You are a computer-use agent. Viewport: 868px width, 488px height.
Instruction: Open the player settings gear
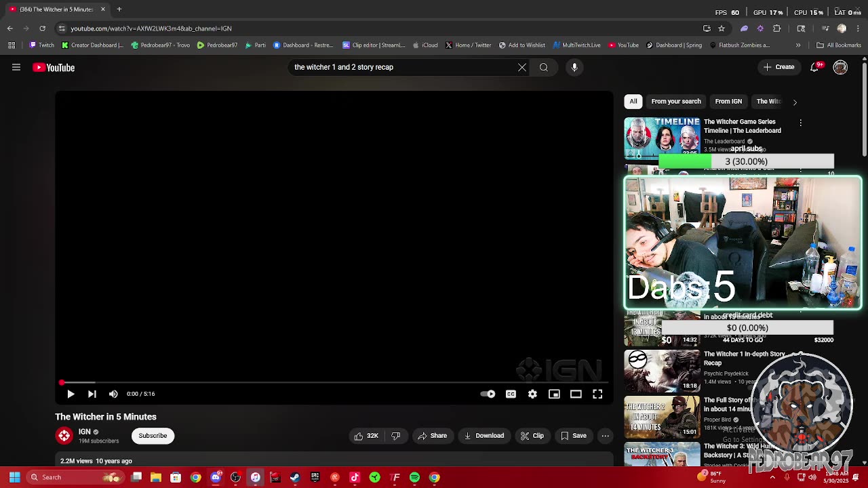(532, 394)
